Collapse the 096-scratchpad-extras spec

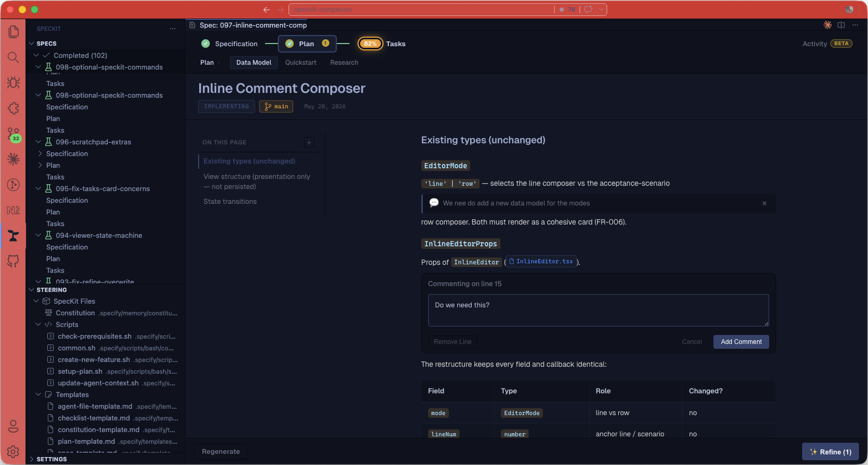click(38, 142)
